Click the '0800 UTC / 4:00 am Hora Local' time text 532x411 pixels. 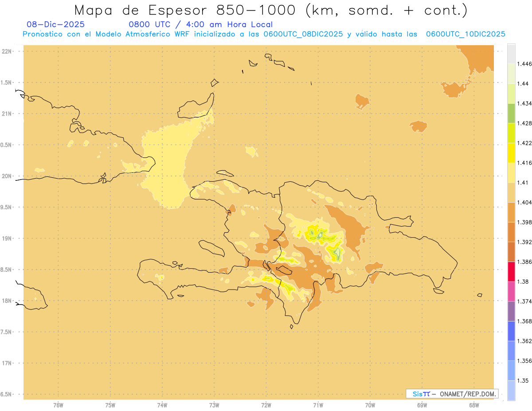pyautogui.click(x=200, y=24)
